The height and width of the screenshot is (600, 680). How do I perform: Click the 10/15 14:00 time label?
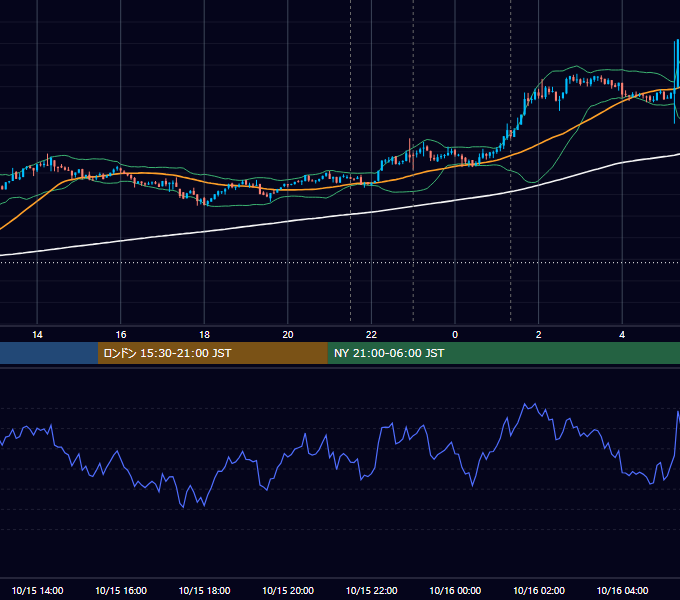point(37,590)
